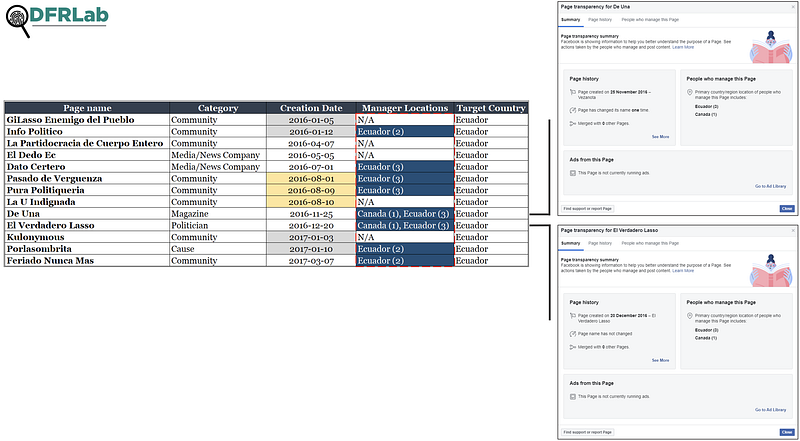
Task: Click the Creation Date column header
Action: pyautogui.click(x=311, y=108)
